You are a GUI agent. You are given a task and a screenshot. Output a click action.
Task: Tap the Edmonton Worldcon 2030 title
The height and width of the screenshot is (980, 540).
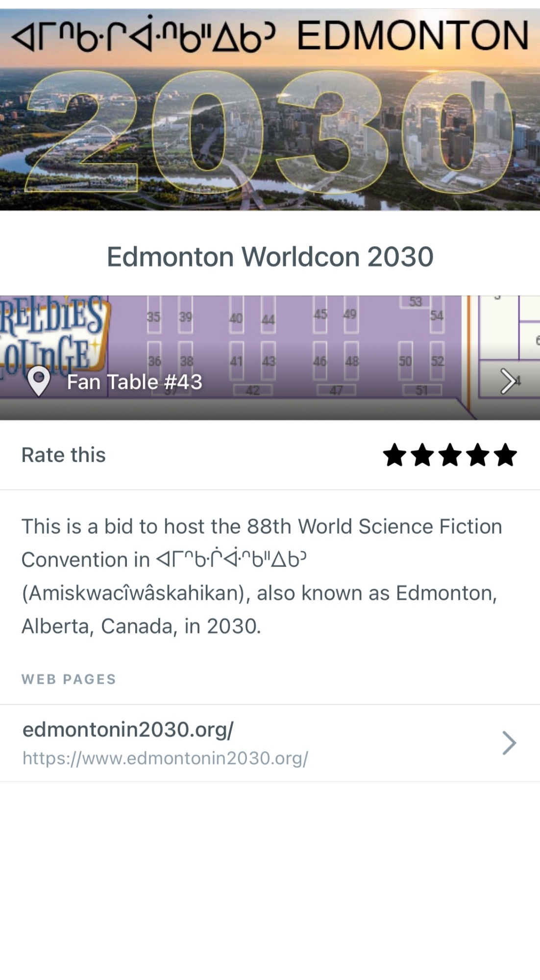click(x=270, y=257)
